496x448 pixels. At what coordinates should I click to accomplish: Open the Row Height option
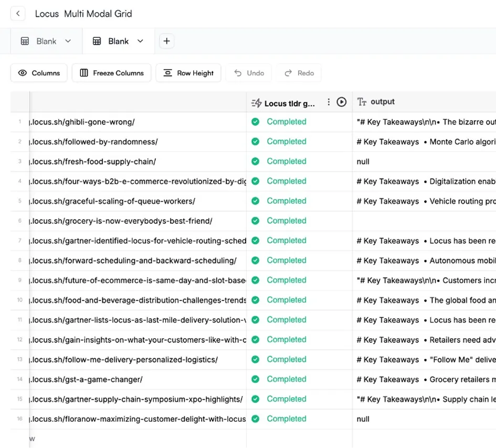(x=188, y=73)
